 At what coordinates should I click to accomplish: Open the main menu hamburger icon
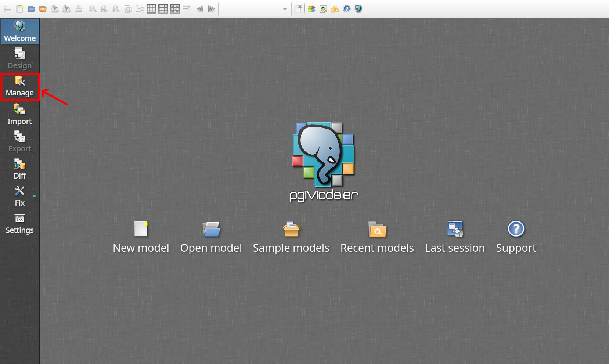pyautogui.click(x=8, y=9)
